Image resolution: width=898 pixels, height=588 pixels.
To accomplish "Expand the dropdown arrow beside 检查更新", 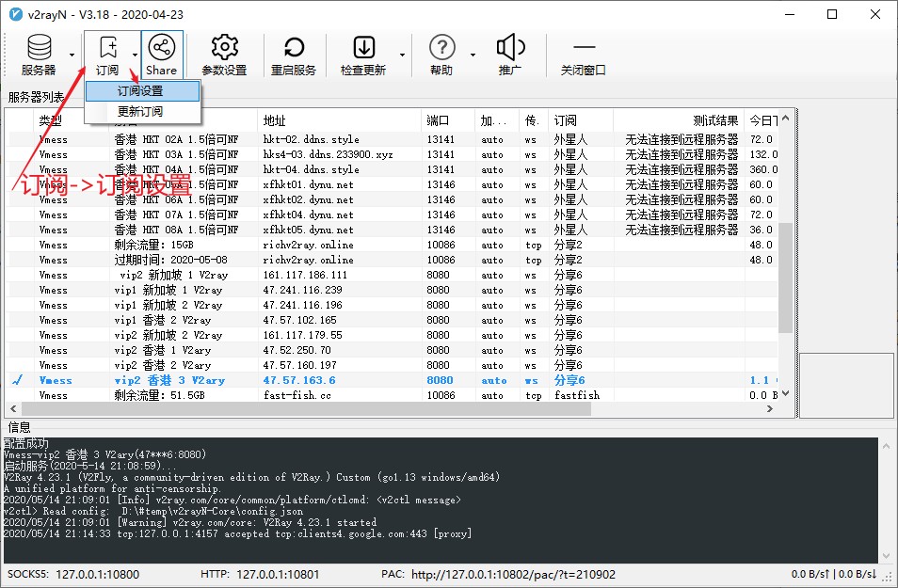I will pyautogui.click(x=403, y=55).
